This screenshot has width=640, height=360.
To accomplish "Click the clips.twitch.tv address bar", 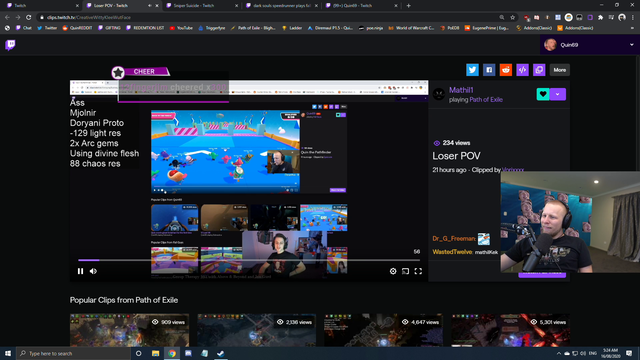I will point(269,18).
